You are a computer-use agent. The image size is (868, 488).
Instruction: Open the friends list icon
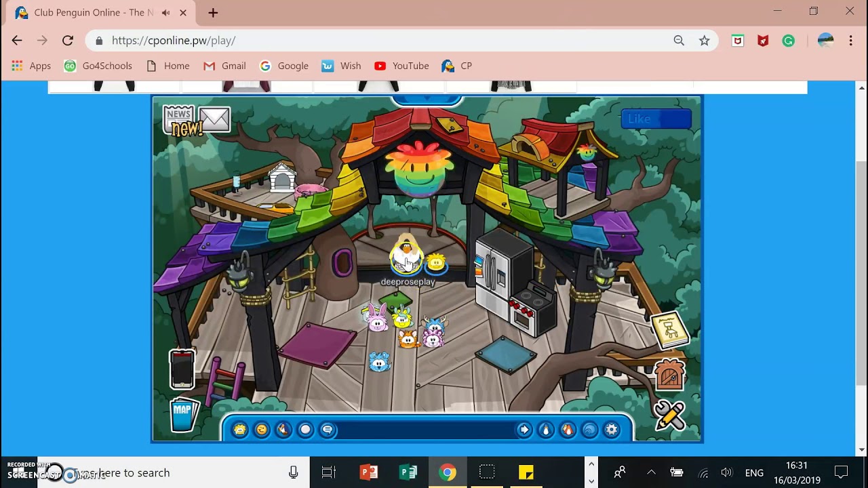568,429
